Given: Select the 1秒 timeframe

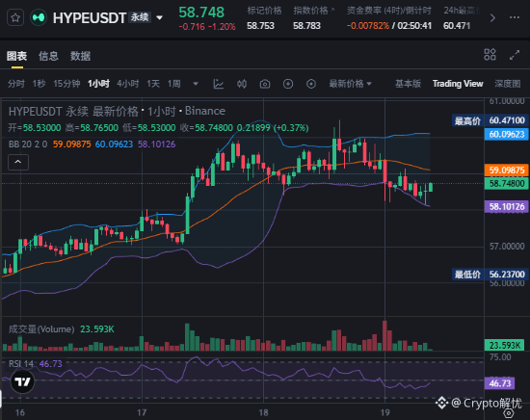Looking at the screenshot, I should coord(39,84).
